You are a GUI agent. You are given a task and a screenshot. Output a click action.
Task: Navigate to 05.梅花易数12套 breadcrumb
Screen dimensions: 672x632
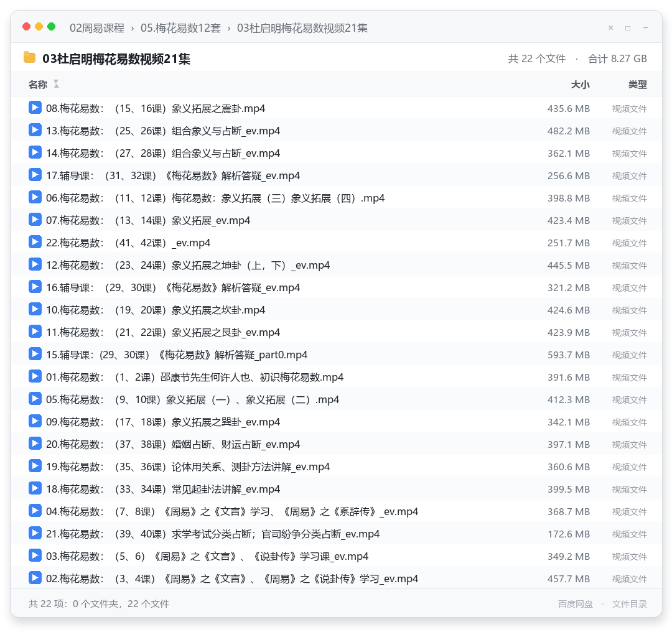pos(181,28)
